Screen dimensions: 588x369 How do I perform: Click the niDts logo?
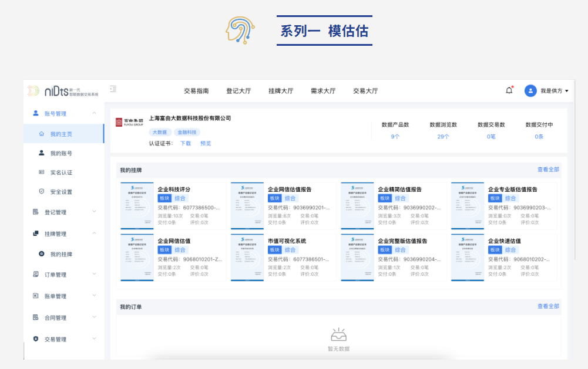(x=63, y=90)
